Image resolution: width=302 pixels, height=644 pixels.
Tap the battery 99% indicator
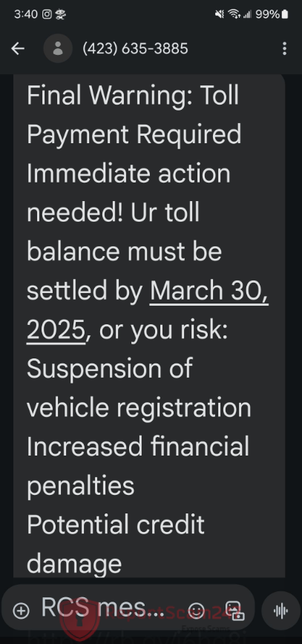click(272, 14)
